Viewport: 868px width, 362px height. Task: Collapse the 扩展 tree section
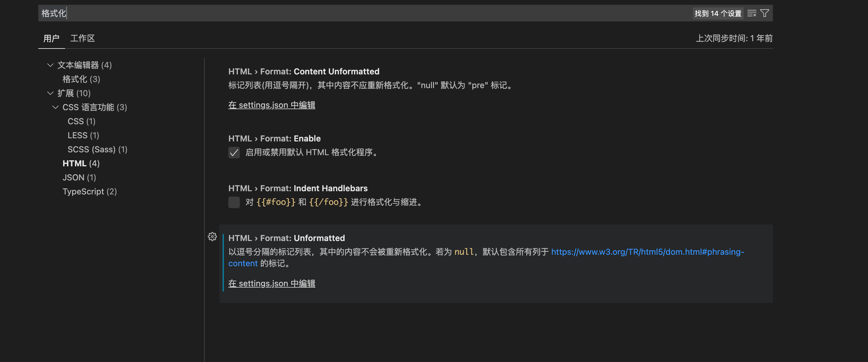tap(50, 93)
